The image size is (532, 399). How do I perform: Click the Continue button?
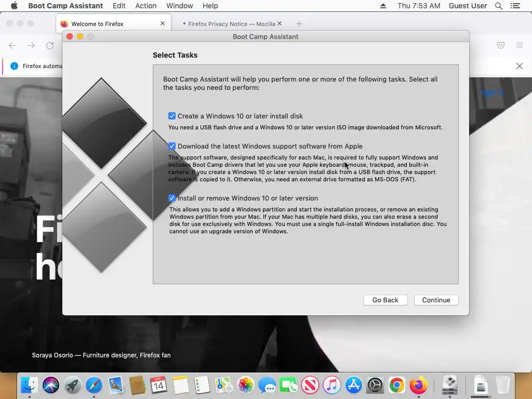click(436, 300)
